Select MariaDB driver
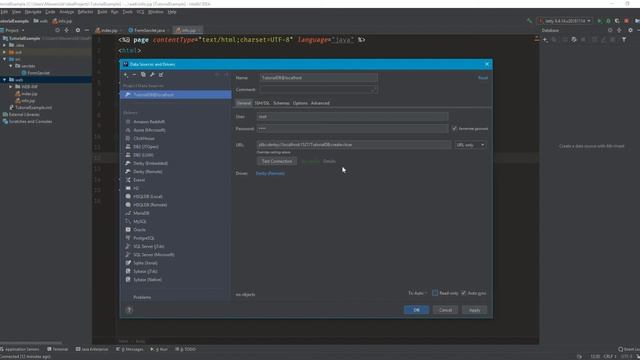 point(141,213)
